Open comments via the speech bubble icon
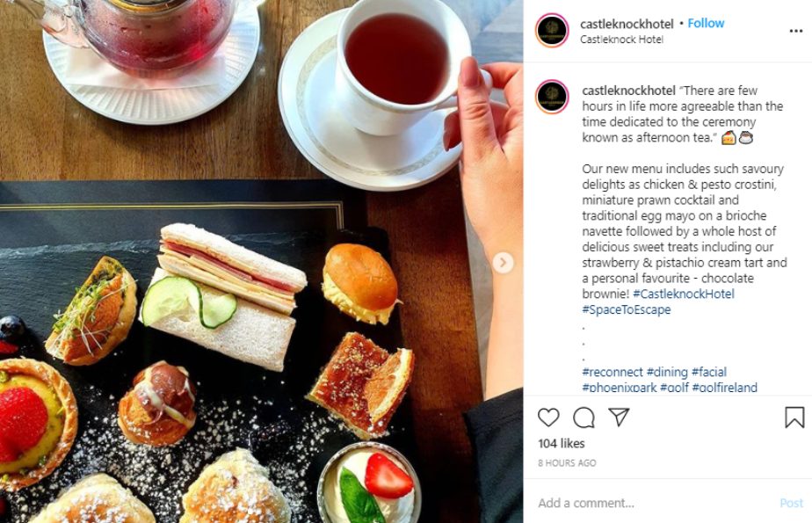This screenshot has height=523, width=812. [584, 418]
